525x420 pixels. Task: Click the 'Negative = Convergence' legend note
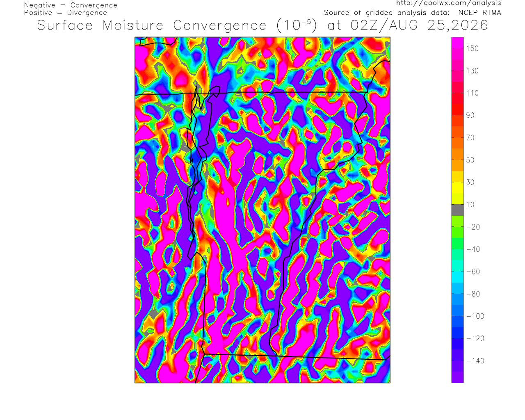[x=71, y=5]
